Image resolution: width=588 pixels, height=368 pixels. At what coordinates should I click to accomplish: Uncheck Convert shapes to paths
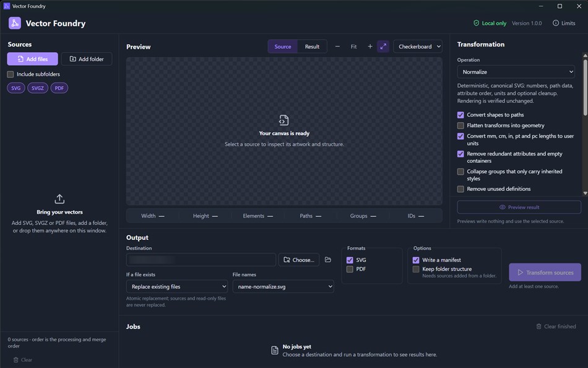pos(460,115)
